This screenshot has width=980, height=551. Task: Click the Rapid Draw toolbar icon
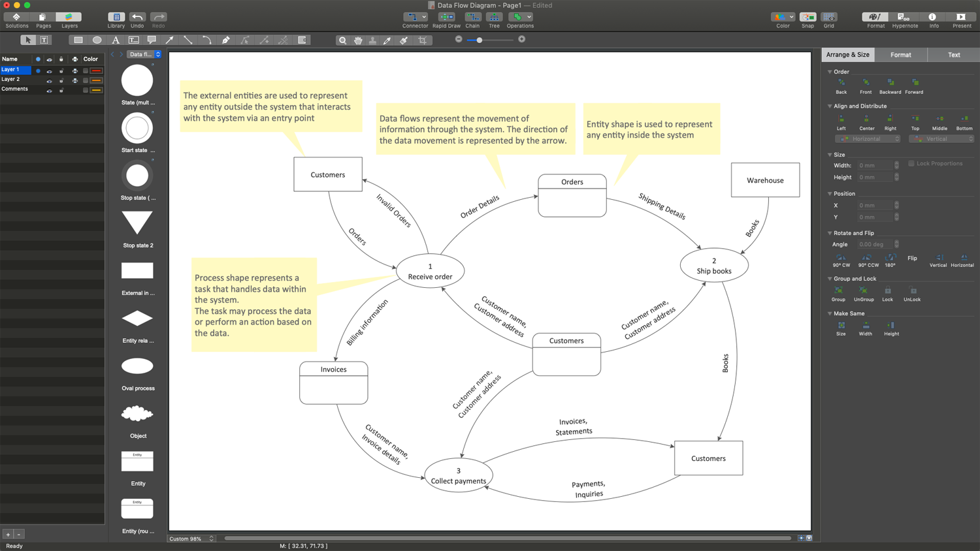pyautogui.click(x=446, y=18)
